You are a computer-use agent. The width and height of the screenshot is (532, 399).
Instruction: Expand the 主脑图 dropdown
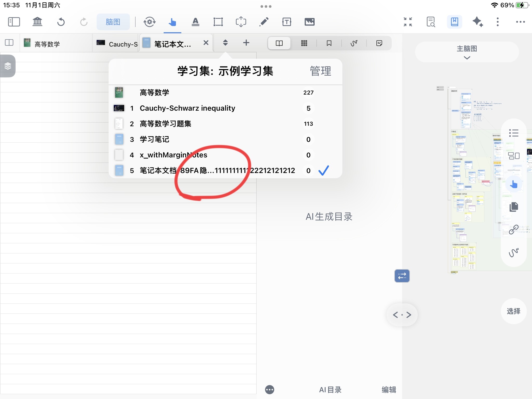(467, 52)
